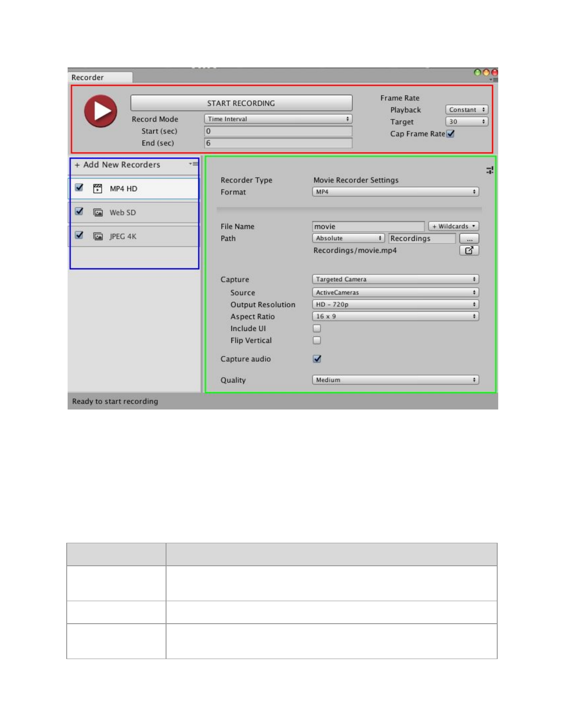Select the JPEG 4K recorder row
Viewport: 563px width, 728px height.
click(x=134, y=236)
